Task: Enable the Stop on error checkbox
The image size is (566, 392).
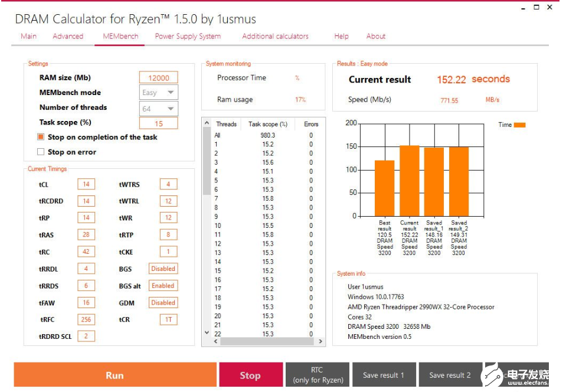Action: coord(41,152)
